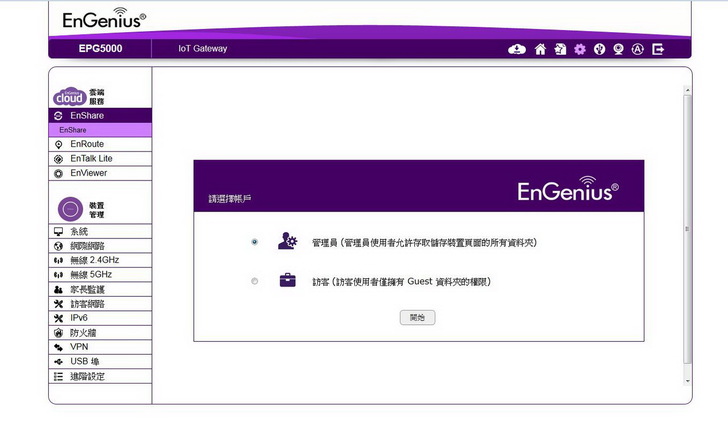The height and width of the screenshot is (435, 728).
Task: Click the wireless icon beside 無線 5GHz
Action: [x=58, y=274]
